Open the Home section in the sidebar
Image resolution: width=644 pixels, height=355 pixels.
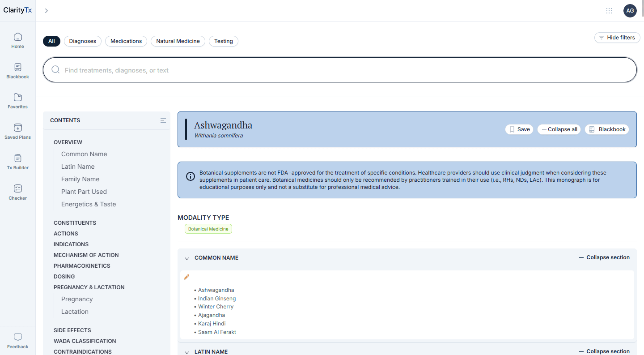pos(17,40)
